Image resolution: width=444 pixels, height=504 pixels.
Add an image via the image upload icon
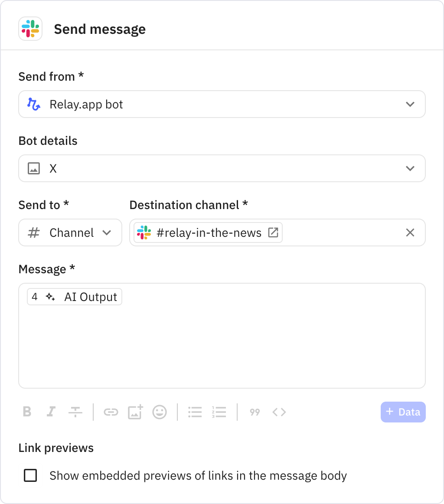point(135,412)
